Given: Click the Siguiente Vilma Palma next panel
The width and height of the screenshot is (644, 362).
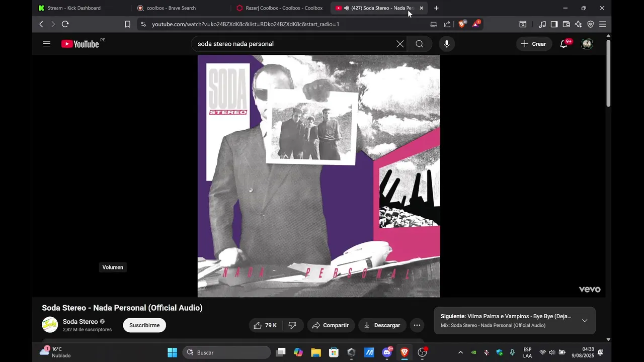Looking at the screenshot, I should 515,321.
